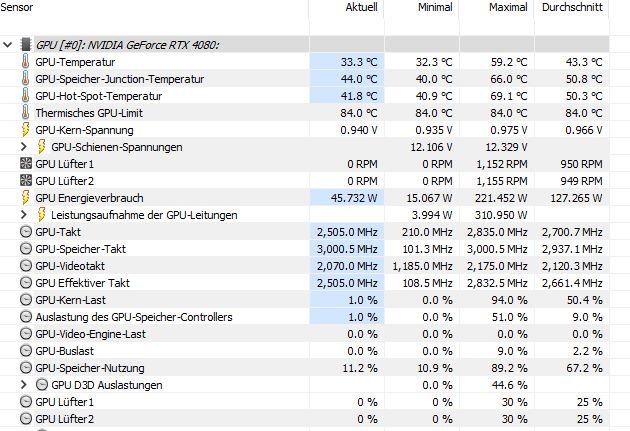
Task: Click lightning icon beside GPU-Kern-Spannung
Action: point(25,130)
